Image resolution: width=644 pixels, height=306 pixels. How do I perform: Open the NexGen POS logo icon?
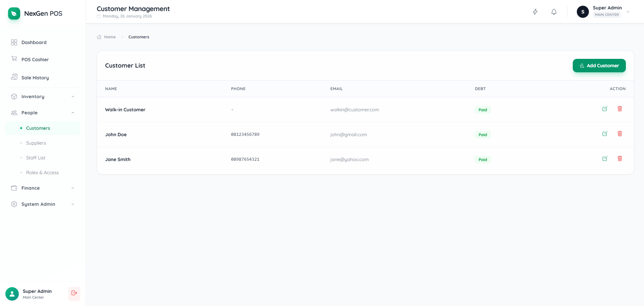[x=14, y=13]
